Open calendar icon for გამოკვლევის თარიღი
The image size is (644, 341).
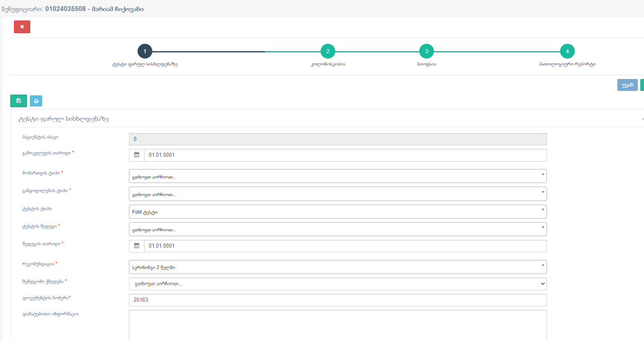pyautogui.click(x=137, y=155)
